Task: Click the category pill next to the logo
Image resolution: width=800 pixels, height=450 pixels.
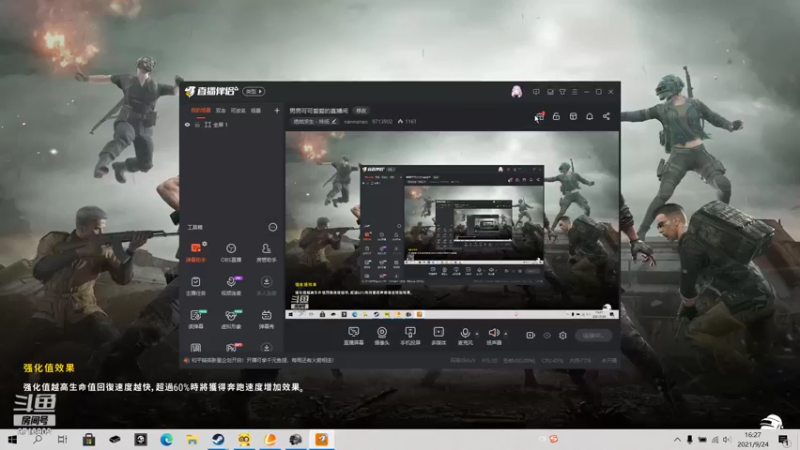Action: pyautogui.click(x=253, y=91)
